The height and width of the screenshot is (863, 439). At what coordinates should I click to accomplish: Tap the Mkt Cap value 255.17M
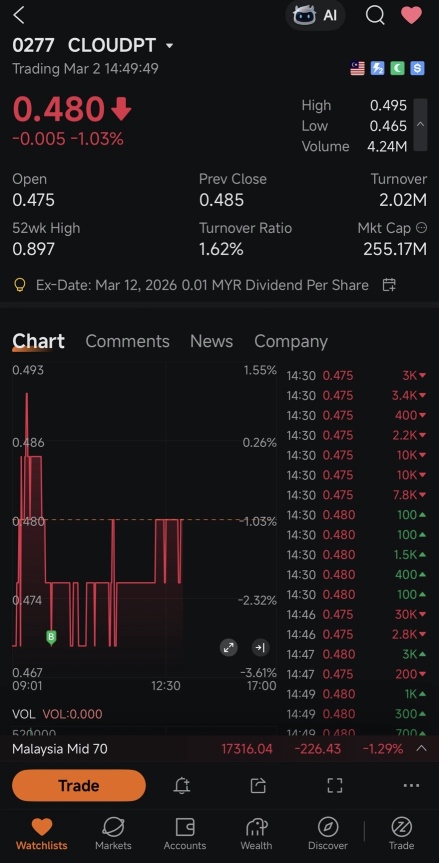click(x=395, y=249)
